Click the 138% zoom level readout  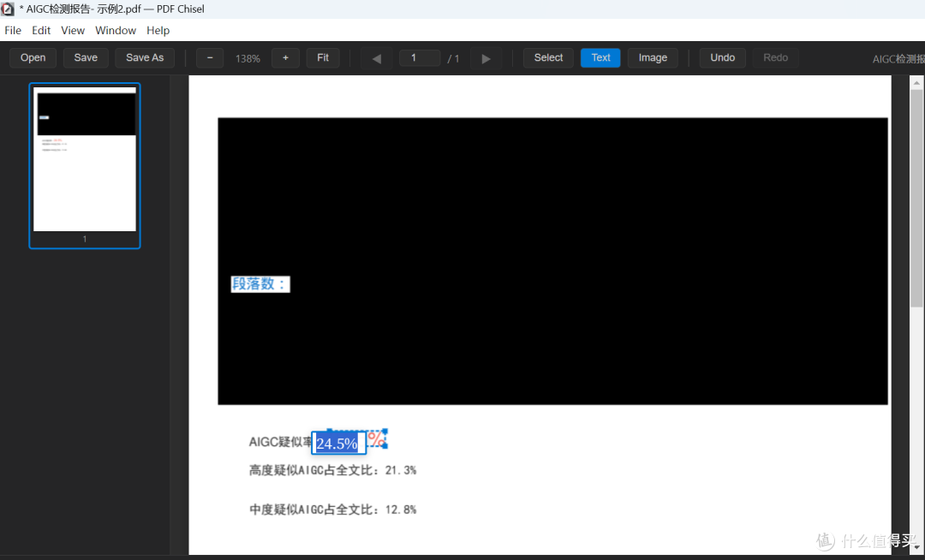coord(248,58)
